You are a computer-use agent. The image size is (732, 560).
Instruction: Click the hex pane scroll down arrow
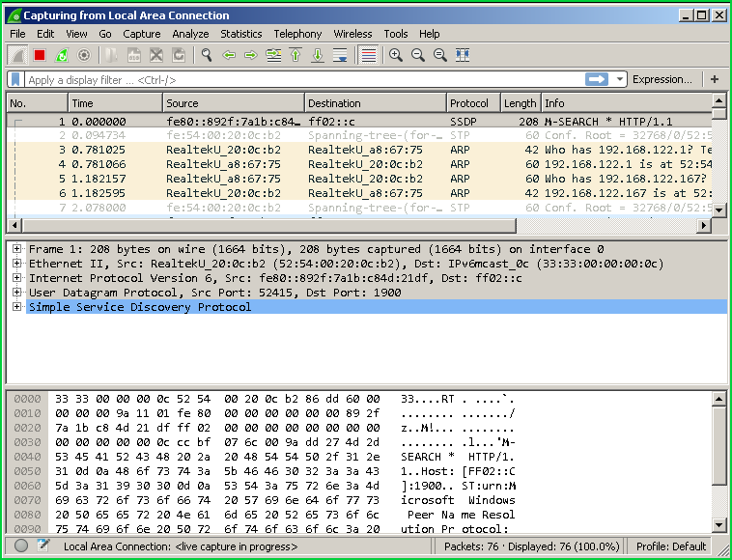point(718,525)
